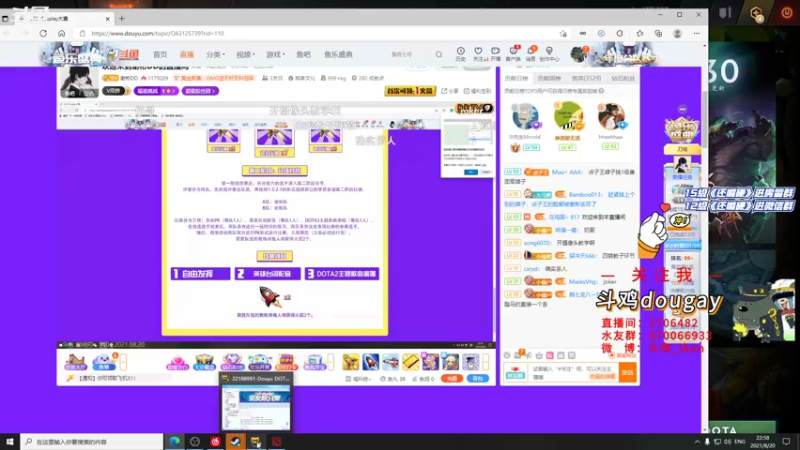Select the gold bar gift icon

coord(410,361)
